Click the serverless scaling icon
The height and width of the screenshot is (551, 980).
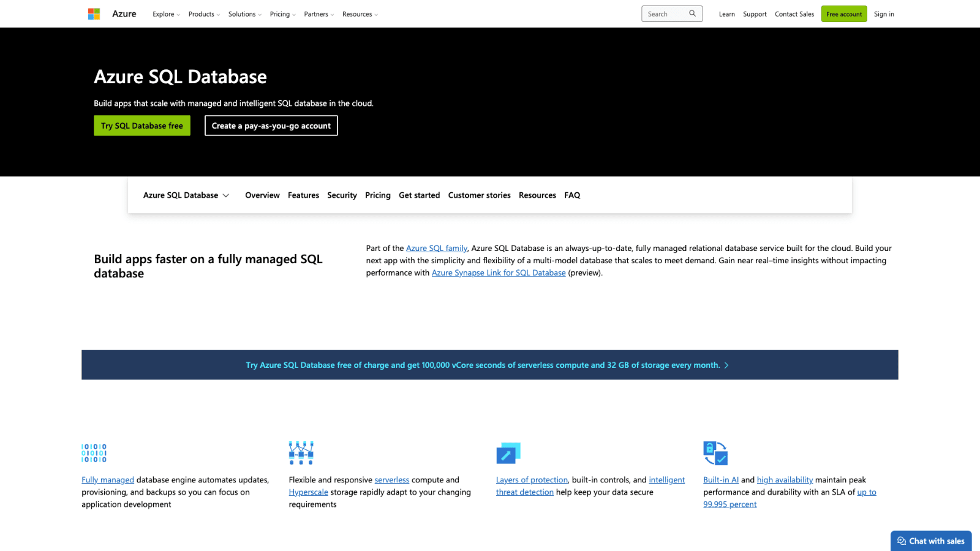tap(301, 452)
